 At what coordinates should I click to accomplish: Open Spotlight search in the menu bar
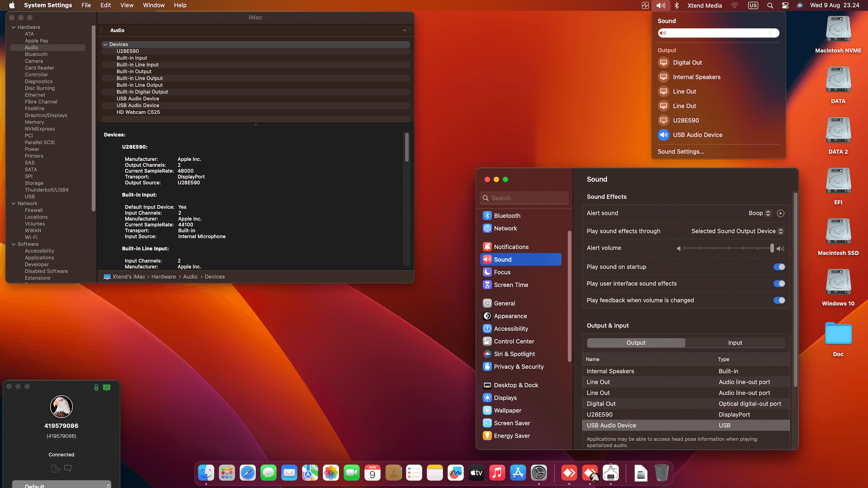click(x=770, y=5)
